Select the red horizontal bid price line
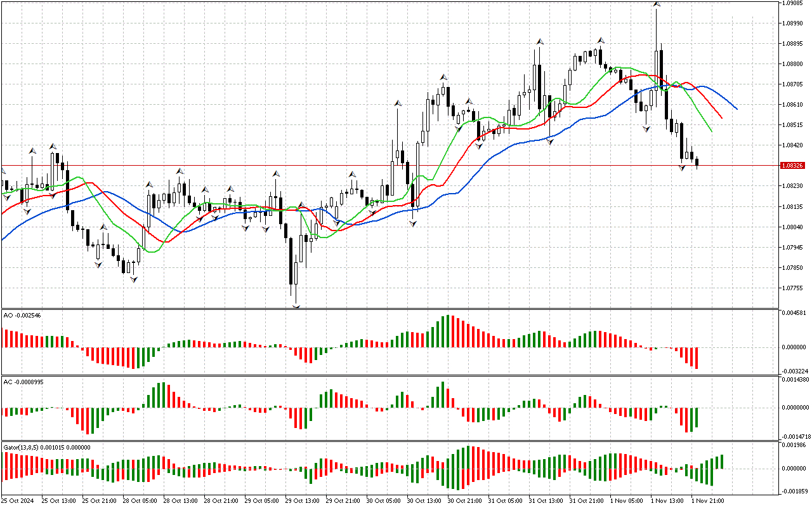 pos(390,165)
